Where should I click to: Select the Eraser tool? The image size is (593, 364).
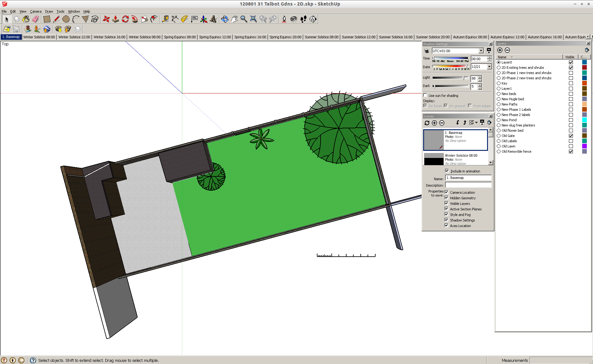point(36,19)
